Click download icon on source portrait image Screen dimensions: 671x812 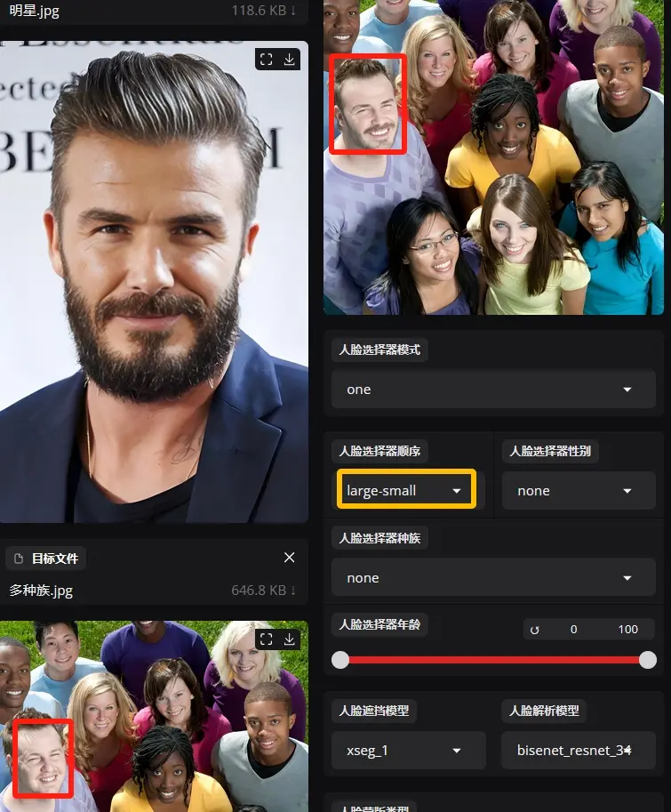point(290,60)
